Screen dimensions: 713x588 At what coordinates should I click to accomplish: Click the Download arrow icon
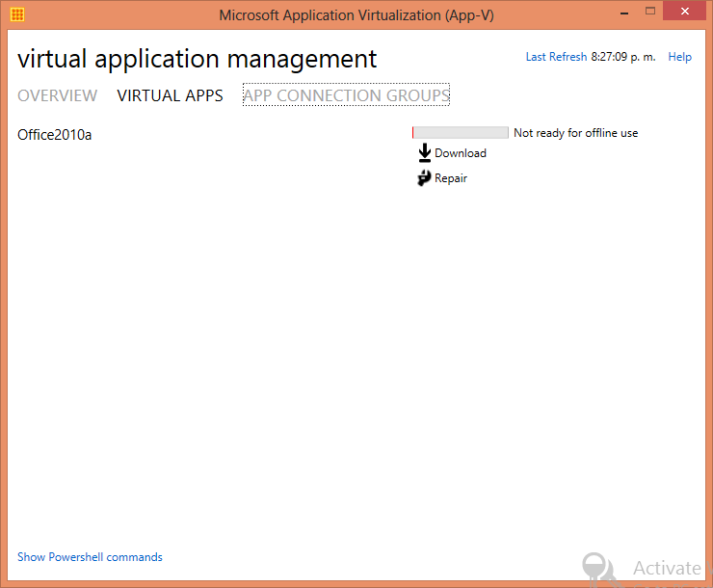pyautogui.click(x=424, y=153)
